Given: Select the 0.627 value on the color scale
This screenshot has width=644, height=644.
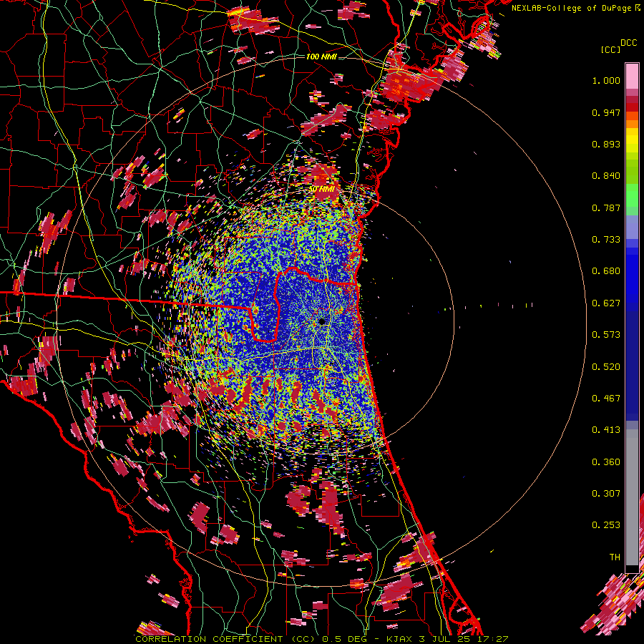Looking at the screenshot, I should (606, 303).
